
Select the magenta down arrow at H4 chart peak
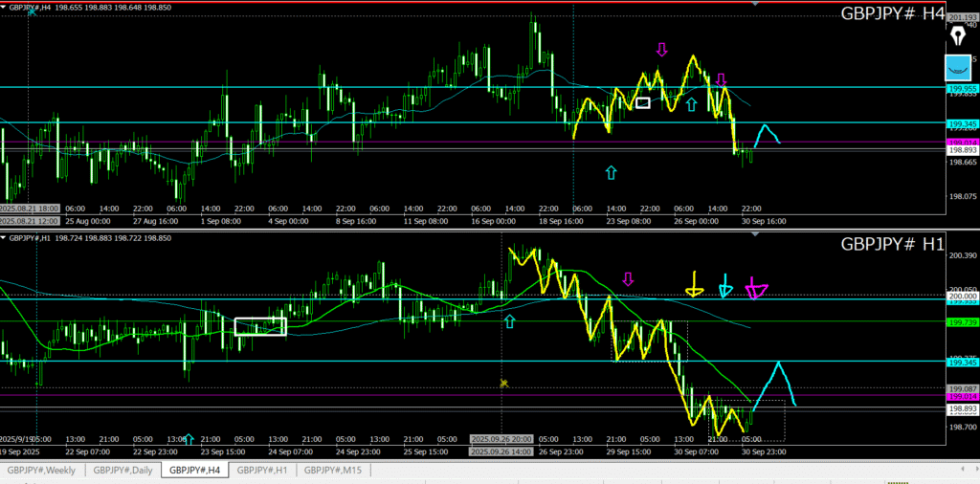coord(661,49)
